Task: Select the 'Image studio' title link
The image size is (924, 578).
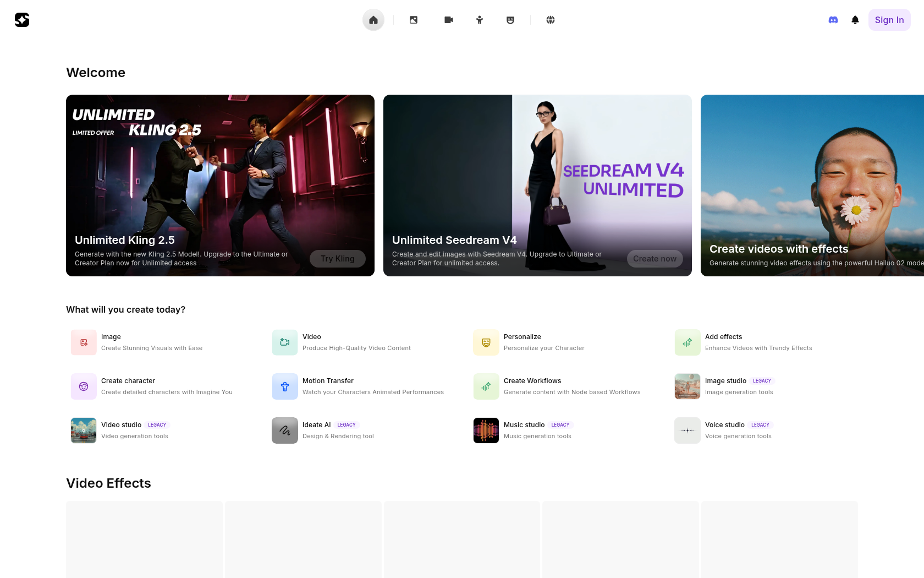Action: point(725,381)
